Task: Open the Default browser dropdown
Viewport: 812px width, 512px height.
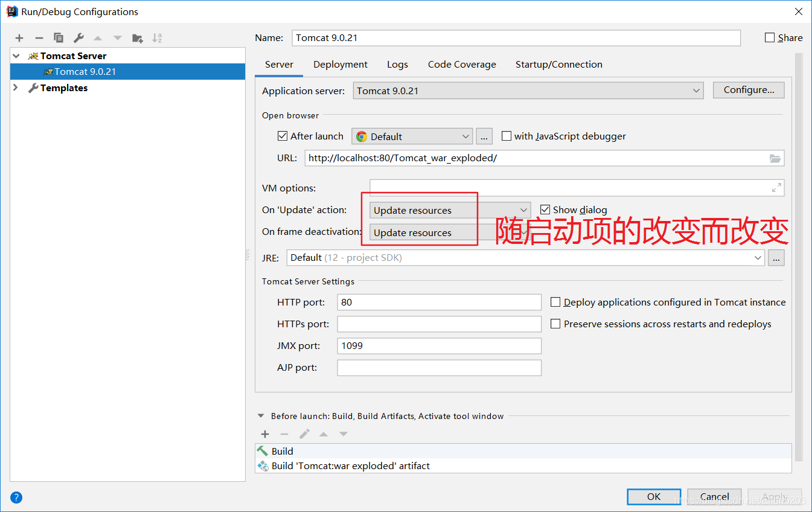Action: (x=412, y=136)
